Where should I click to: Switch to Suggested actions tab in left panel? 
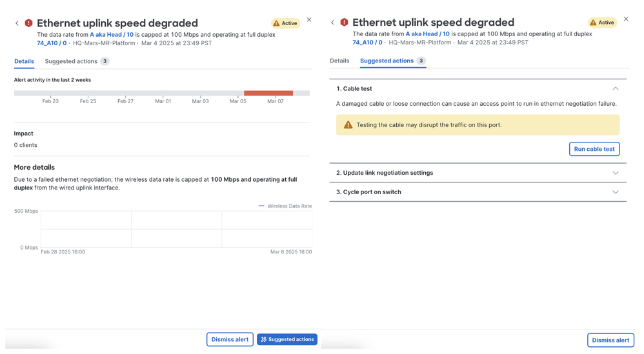(x=76, y=61)
